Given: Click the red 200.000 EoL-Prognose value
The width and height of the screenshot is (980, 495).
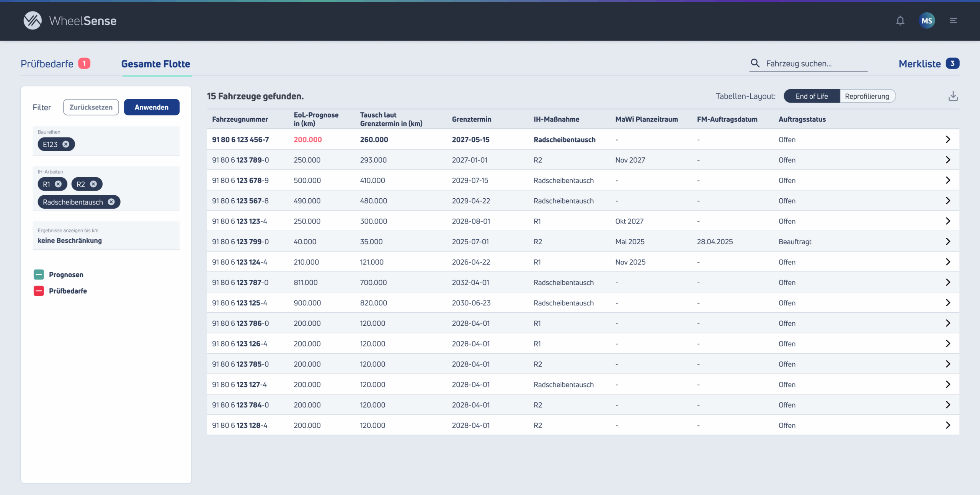Looking at the screenshot, I should [x=307, y=140].
